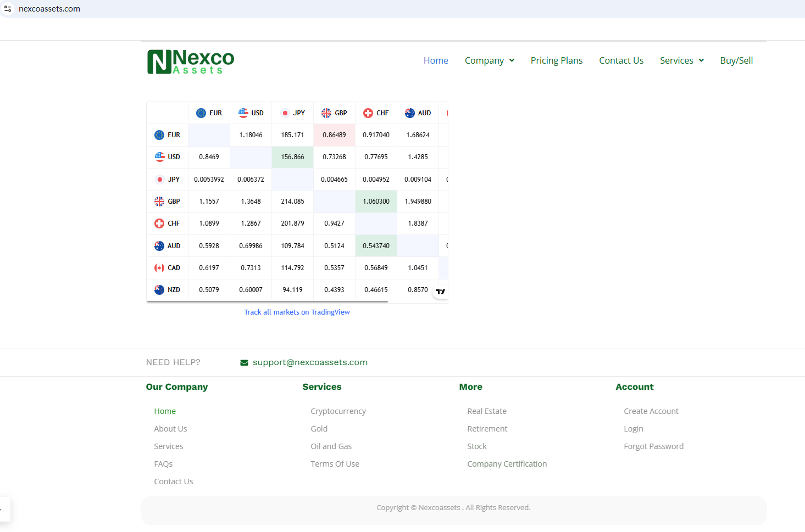Click the JPY flag icon in header row
Viewport: 805px width, 532px height.
(285, 113)
